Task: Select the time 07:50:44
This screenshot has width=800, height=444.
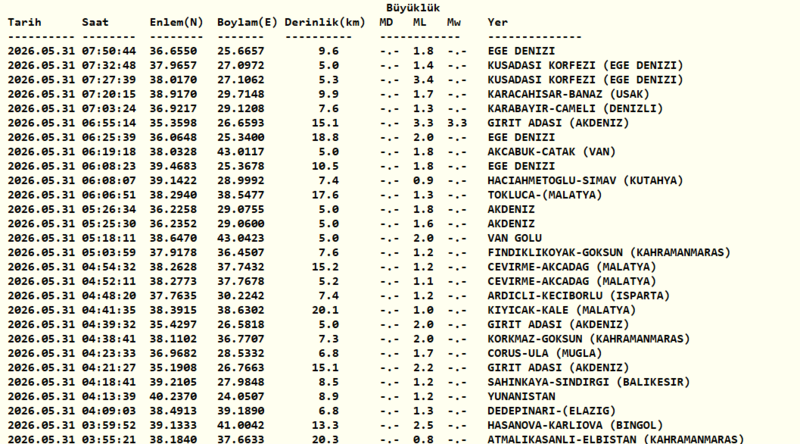Action: pos(109,51)
